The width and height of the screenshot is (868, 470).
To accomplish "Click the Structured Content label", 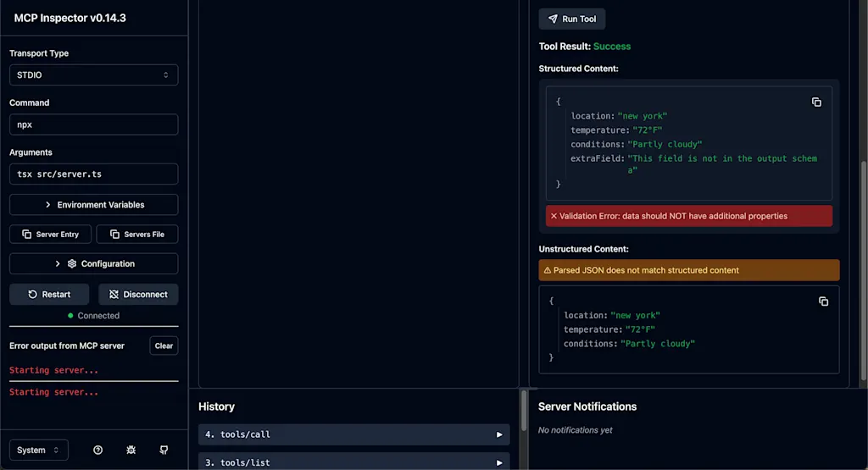I will tap(578, 69).
